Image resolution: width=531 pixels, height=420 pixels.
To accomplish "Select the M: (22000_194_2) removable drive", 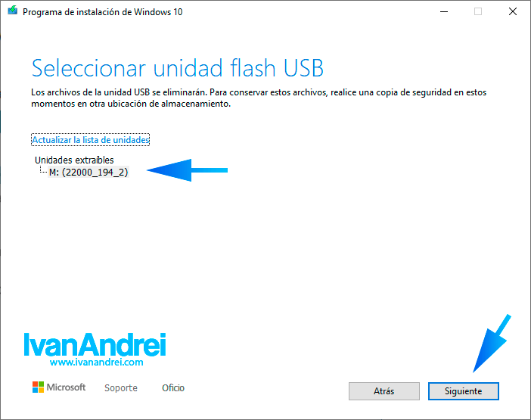I will pos(88,172).
